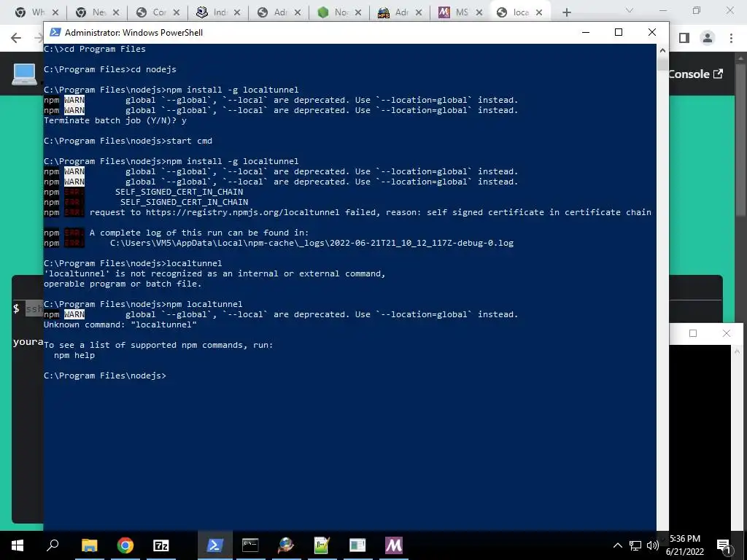Open volume control tray icon
The image size is (747, 560).
click(652, 545)
